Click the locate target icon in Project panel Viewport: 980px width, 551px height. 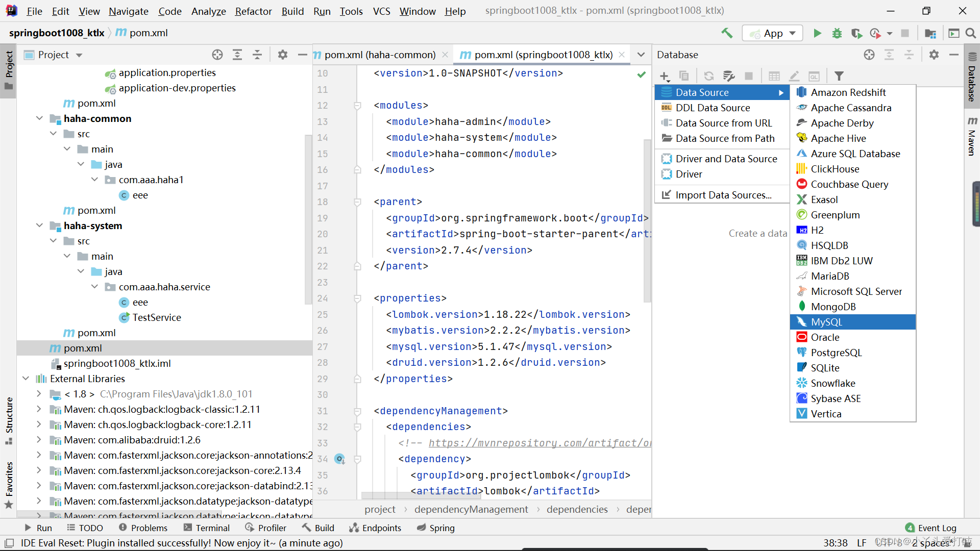point(217,55)
